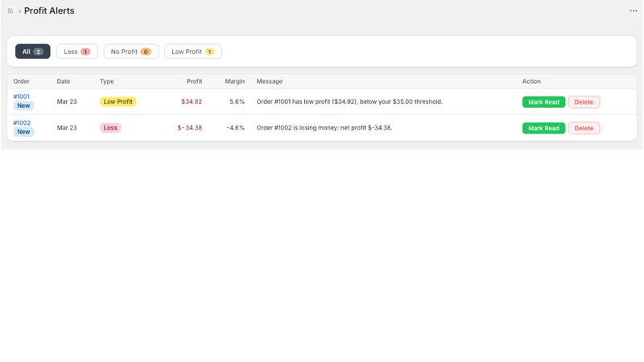Click the Order column header
This screenshot has height=362, width=644.
pos(22,81)
